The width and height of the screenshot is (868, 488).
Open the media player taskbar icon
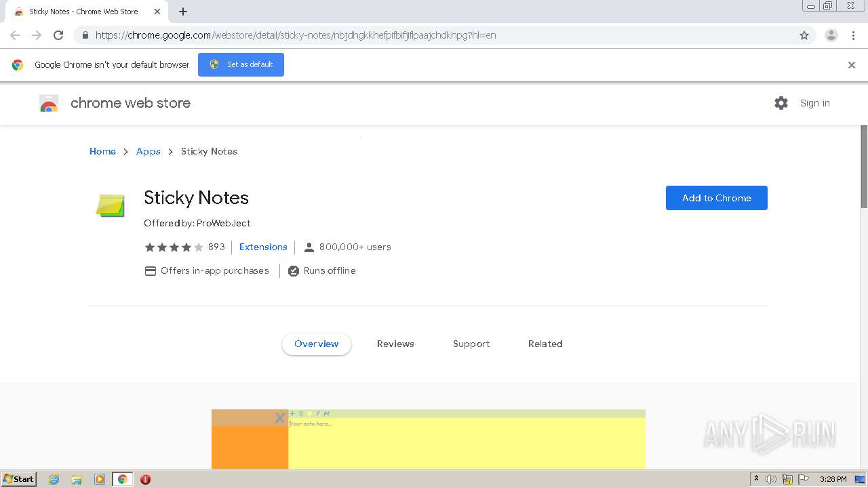pos(100,479)
